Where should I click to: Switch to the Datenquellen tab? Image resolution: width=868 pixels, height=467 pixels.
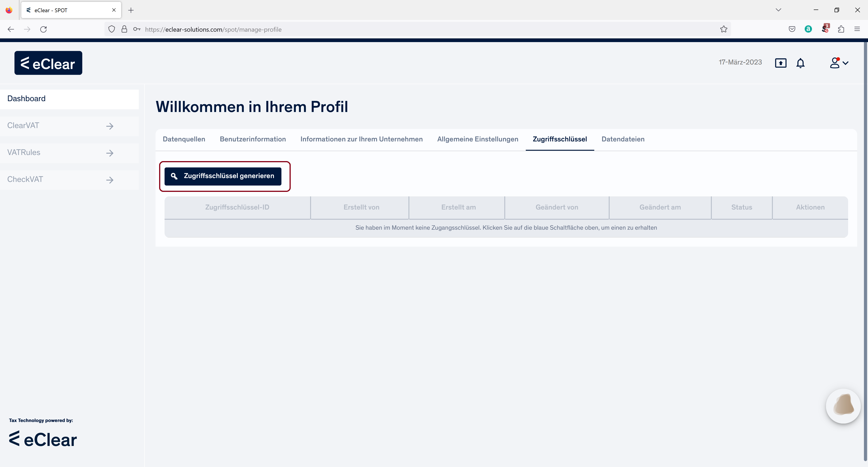pos(184,139)
